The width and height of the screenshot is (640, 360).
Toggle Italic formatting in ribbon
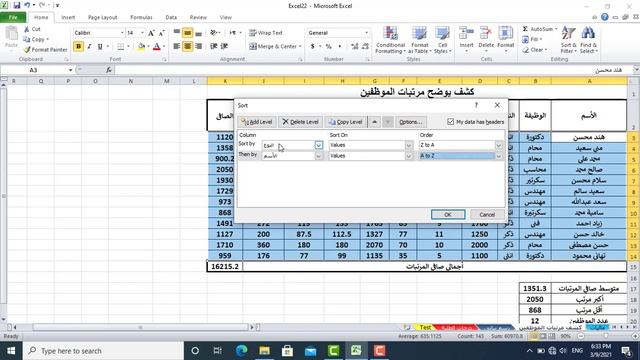click(89, 47)
